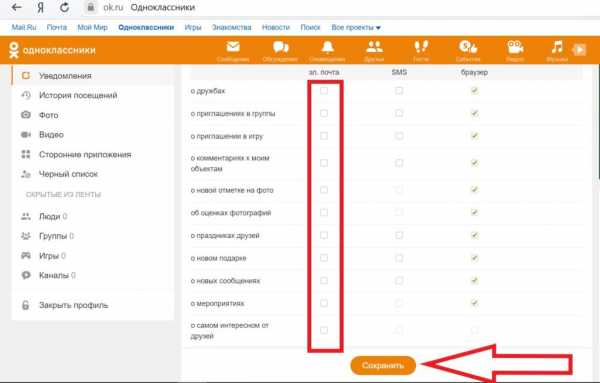Image resolution: width=600 pixels, height=383 pixels.
Task: Click the Фото camera icon in sidebar
Action: pyautogui.click(x=26, y=115)
